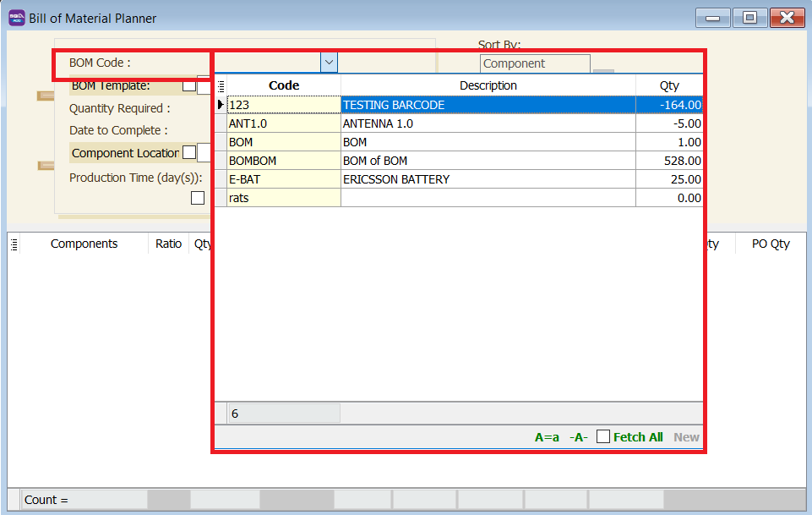Viewport: 812px width, 515px height.
Task: Click the column selector icon on the Components grid
Action: click(14, 244)
